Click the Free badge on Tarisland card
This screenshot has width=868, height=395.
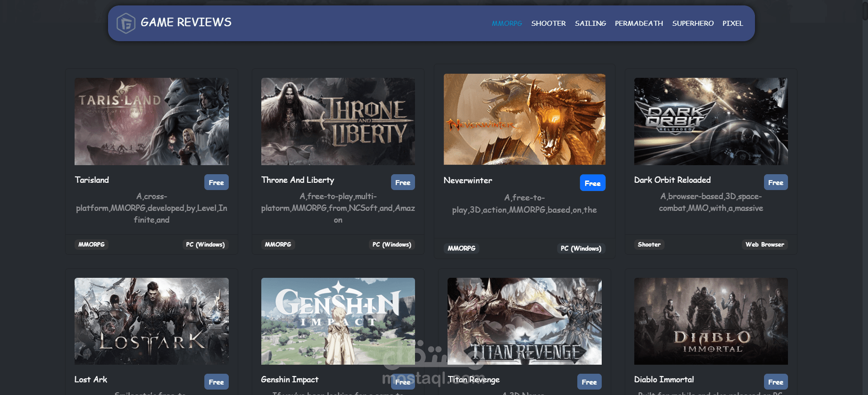(216, 182)
